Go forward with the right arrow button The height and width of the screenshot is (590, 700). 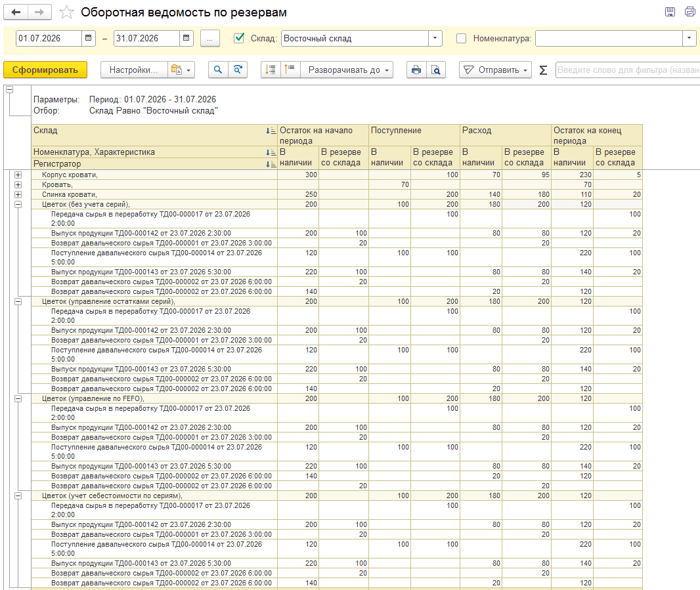[x=39, y=12]
